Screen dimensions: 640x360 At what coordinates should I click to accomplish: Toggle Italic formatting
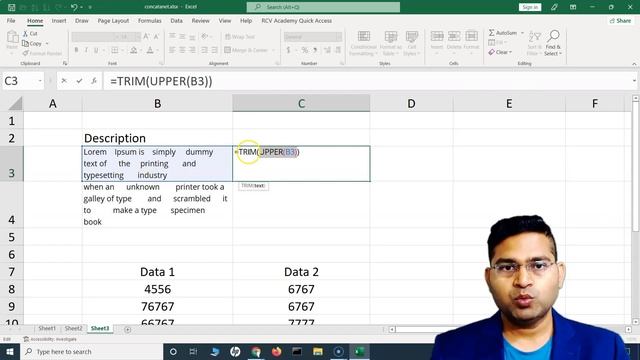[x=86, y=50]
